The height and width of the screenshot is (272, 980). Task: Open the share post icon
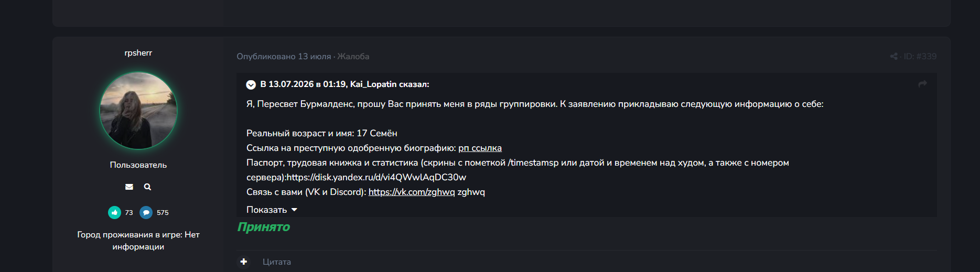coord(893,56)
